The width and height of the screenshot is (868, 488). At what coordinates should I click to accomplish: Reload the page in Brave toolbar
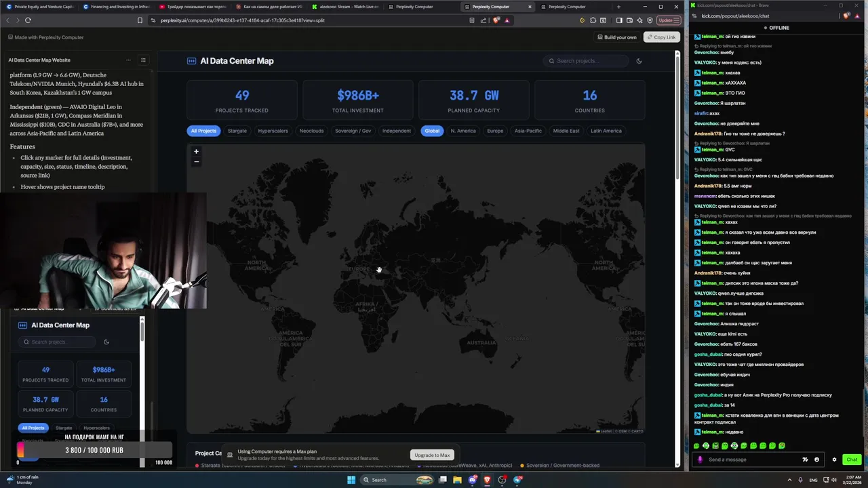28,20
